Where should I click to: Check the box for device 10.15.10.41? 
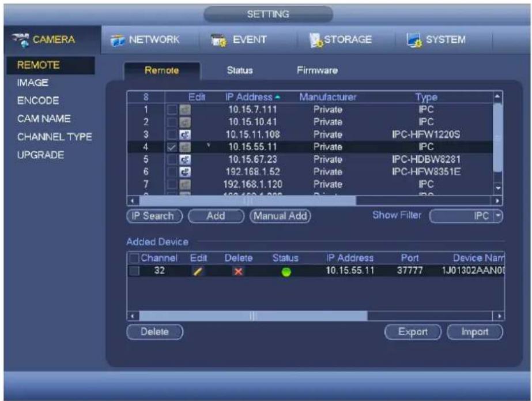click(172, 122)
